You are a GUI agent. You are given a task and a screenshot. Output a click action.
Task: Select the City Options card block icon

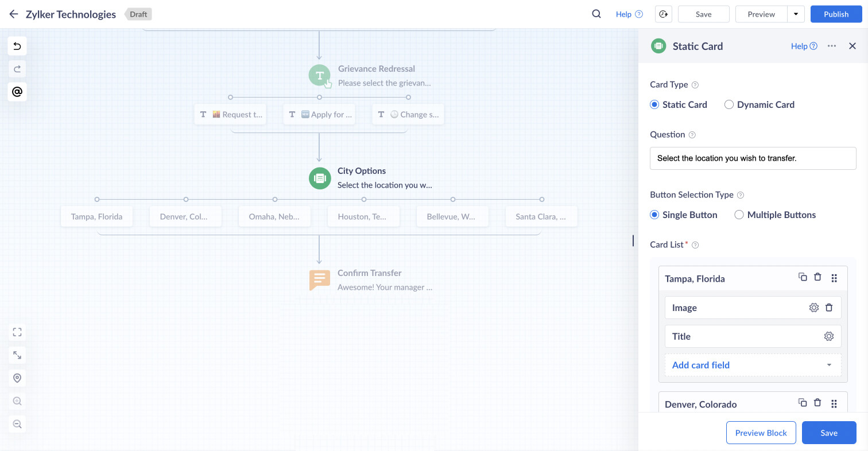coord(320,178)
